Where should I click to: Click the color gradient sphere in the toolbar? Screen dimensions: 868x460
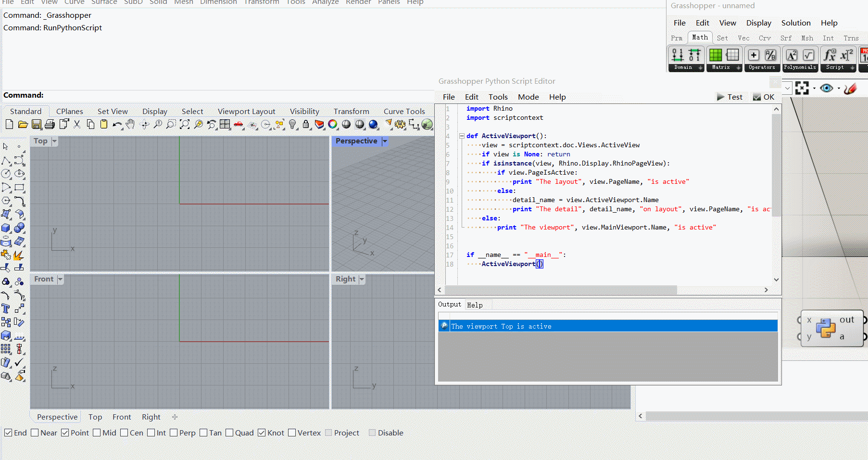[x=333, y=124]
